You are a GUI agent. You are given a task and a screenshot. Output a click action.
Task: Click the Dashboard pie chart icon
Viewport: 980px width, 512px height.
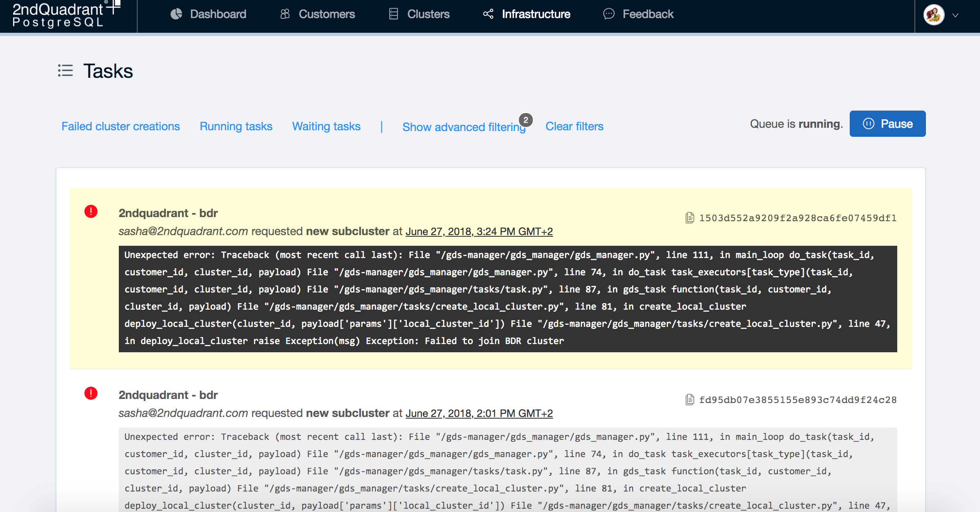point(176,14)
